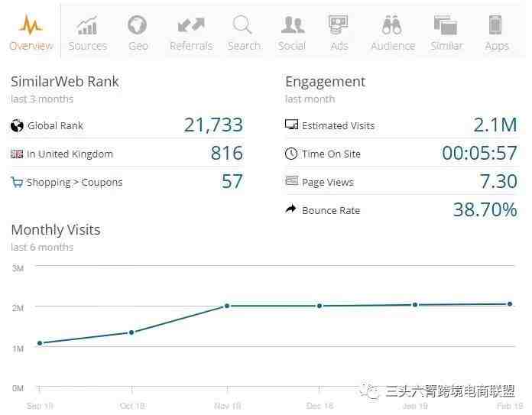Click the Engagement heading
Screen dimensions: 532x415
click(x=326, y=82)
